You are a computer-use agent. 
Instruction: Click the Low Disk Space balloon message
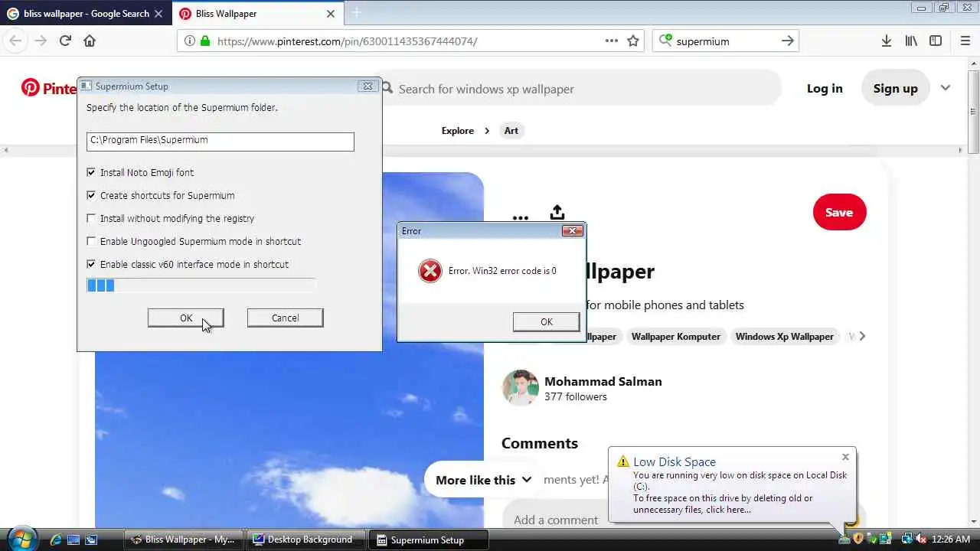(740, 492)
